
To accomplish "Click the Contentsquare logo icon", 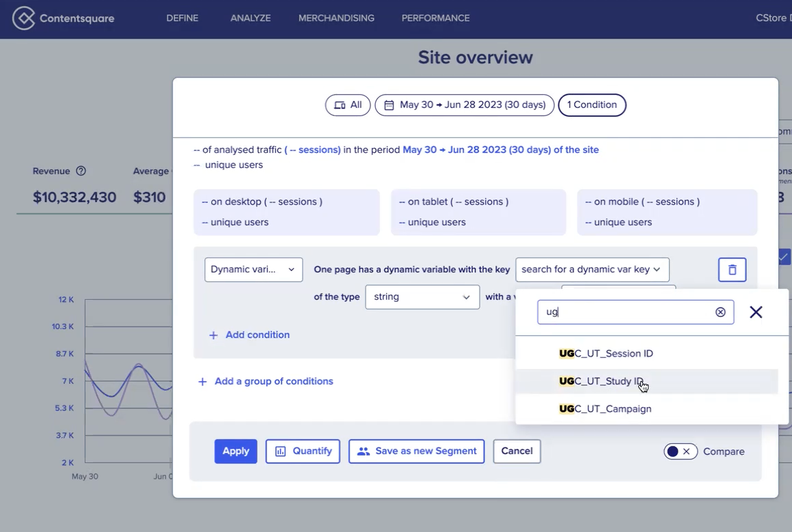I will [x=24, y=18].
